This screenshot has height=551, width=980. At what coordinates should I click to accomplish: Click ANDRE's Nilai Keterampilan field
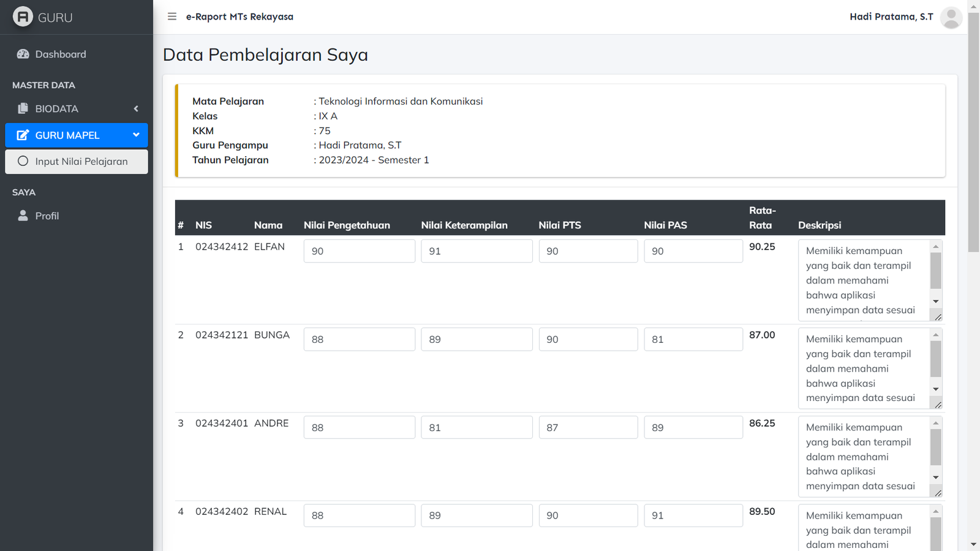(x=477, y=427)
